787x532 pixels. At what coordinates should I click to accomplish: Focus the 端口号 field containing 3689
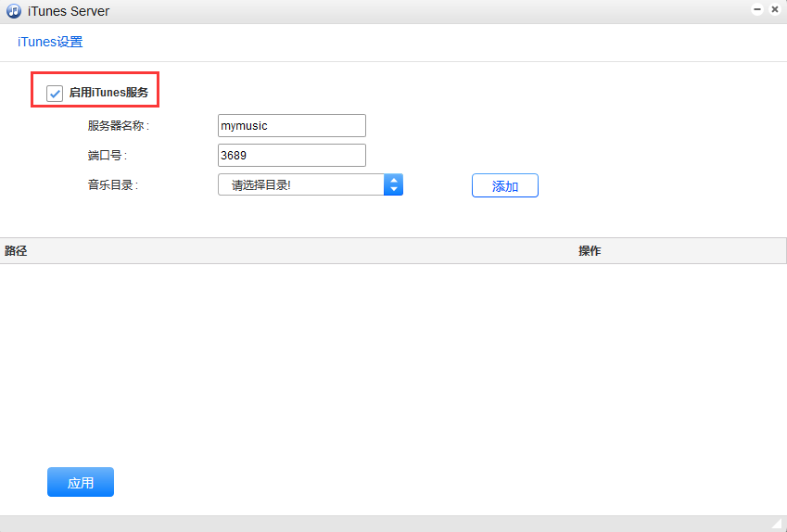pyautogui.click(x=292, y=155)
